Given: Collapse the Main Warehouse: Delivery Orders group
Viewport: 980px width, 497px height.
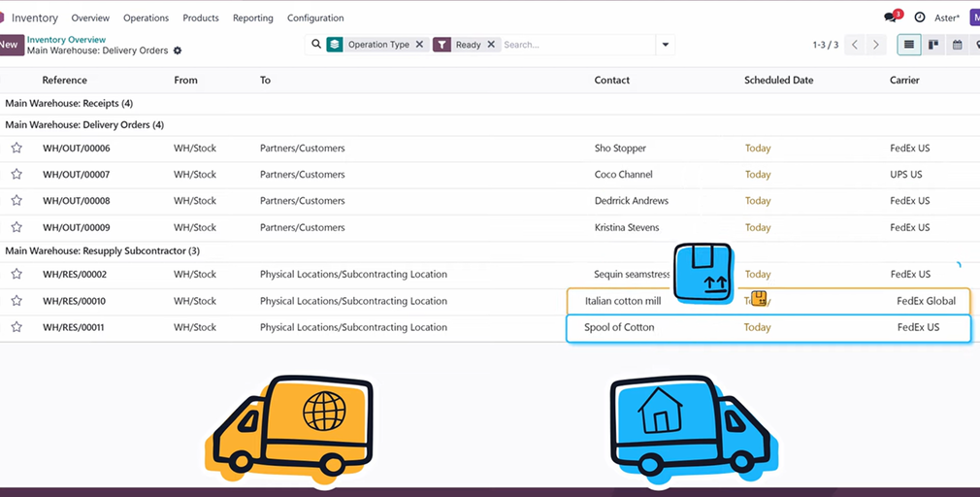Looking at the screenshot, I should click(84, 125).
